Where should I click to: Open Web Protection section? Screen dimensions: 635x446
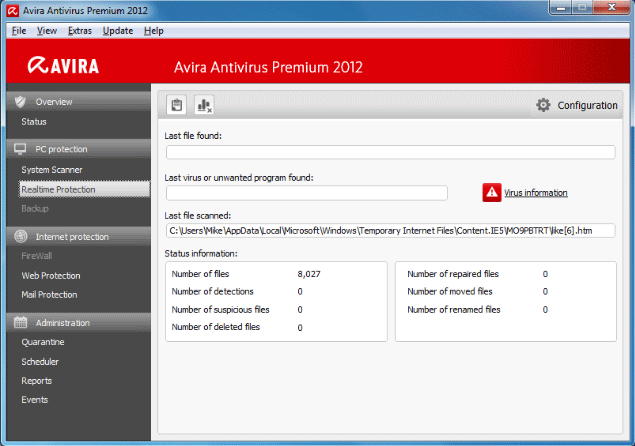click(x=51, y=275)
